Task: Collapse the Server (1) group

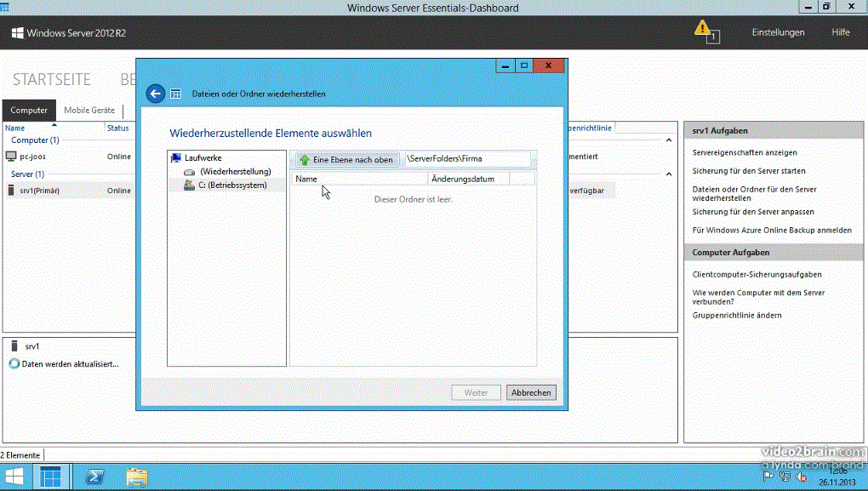Action: [669, 174]
